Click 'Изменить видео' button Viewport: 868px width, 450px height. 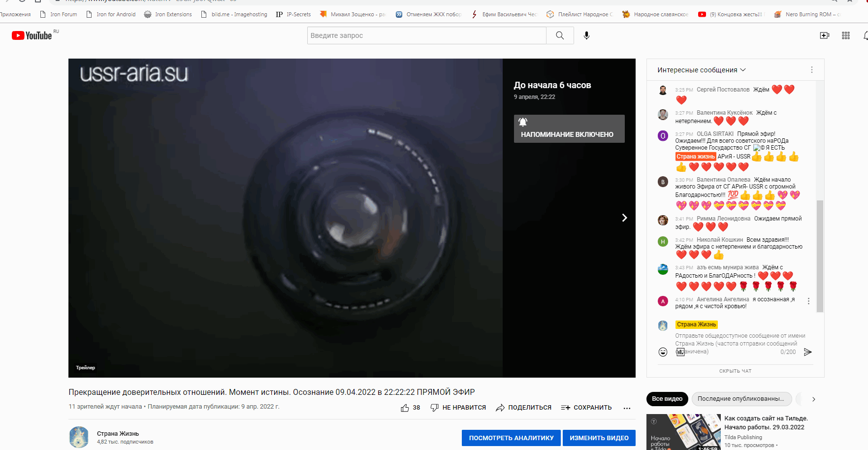599,438
